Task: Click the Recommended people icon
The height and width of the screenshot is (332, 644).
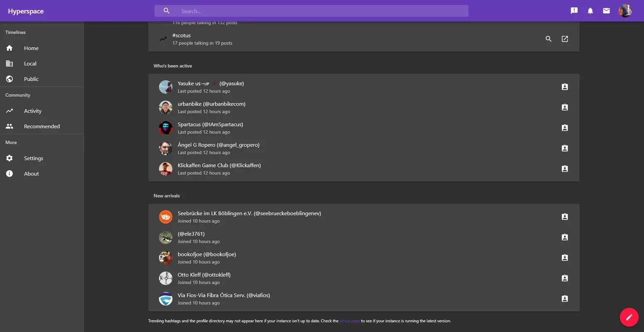Action: pos(10,126)
